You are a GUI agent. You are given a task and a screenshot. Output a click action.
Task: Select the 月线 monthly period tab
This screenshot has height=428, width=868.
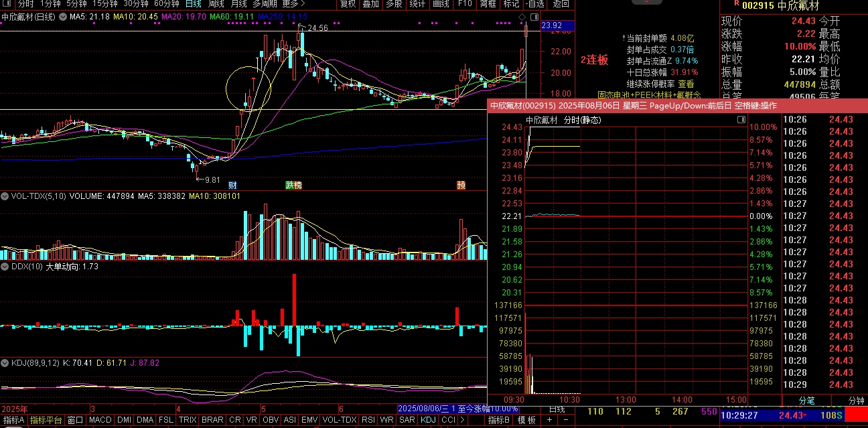click(238, 3)
